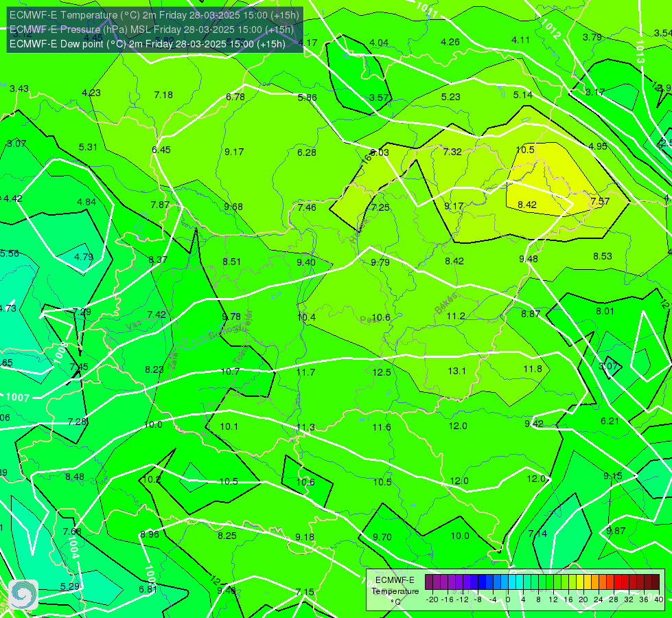Click the 7.57 temperature value
Viewport: 672px width, 618px height.
pos(600,202)
